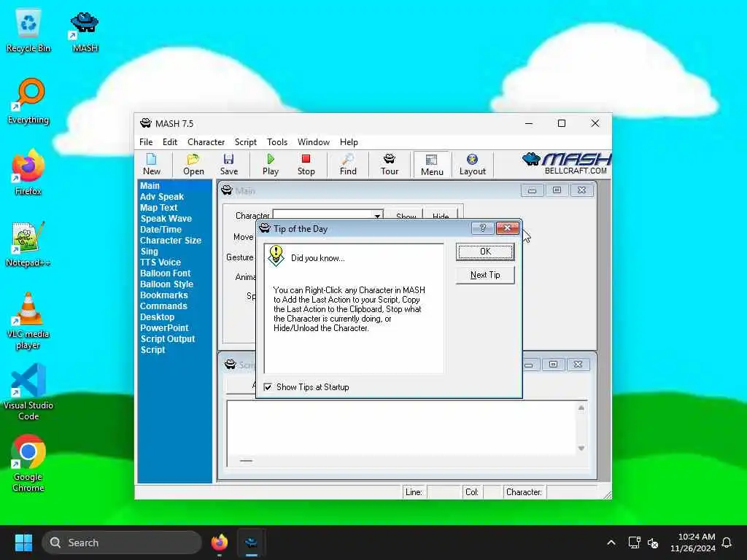Image resolution: width=747 pixels, height=560 pixels.
Task: Click the Layout toolbar icon
Action: pos(473,165)
